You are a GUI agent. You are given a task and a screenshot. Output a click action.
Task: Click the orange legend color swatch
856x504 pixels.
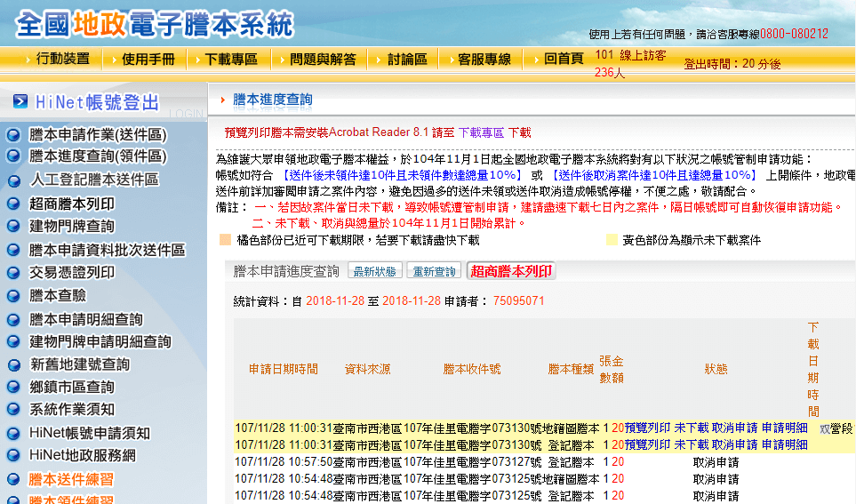tap(225, 240)
